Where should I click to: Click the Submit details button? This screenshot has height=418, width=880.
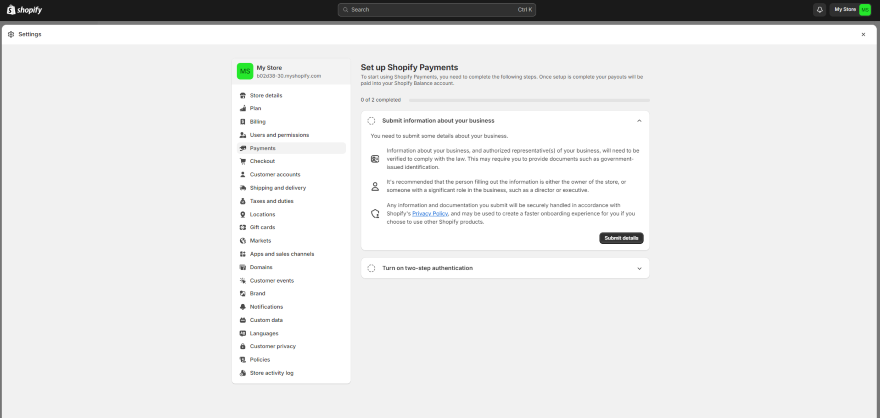click(x=621, y=238)
